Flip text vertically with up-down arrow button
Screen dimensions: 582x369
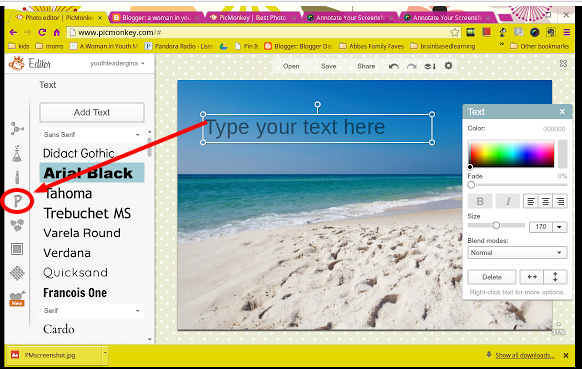pos(555,277)
